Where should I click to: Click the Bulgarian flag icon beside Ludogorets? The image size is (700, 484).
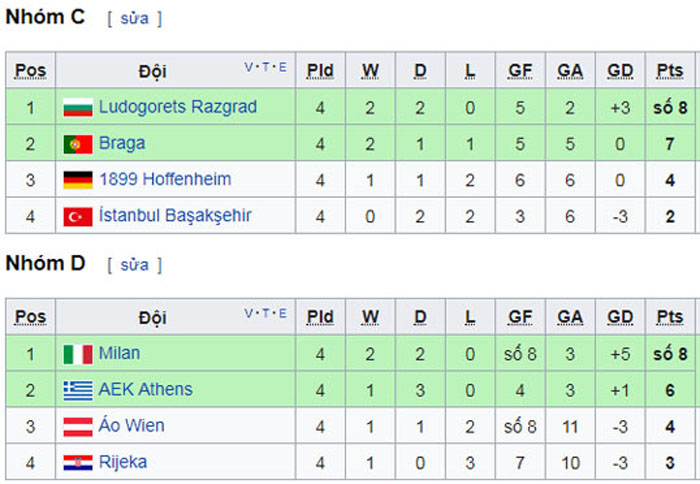78,107
